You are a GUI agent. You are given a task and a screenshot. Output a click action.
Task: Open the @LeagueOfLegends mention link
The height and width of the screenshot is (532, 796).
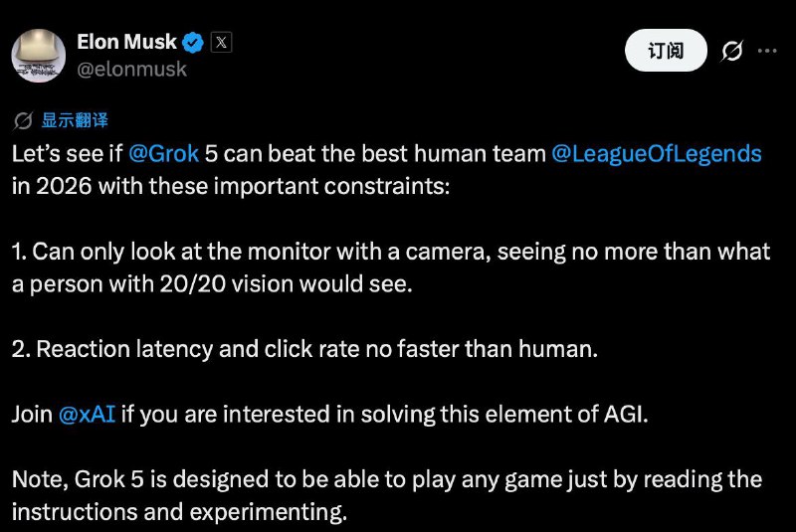pyautogui.click(x=656, y=154)
